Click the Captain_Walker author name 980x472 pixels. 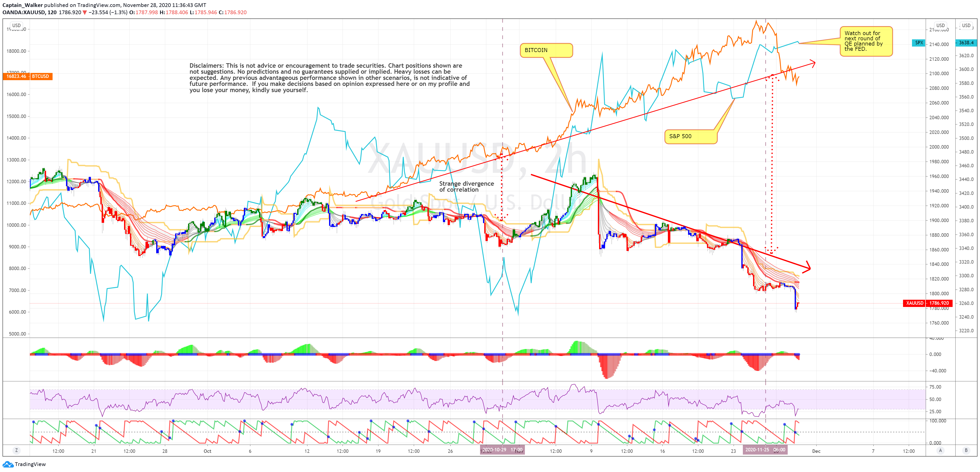point(22,5)
